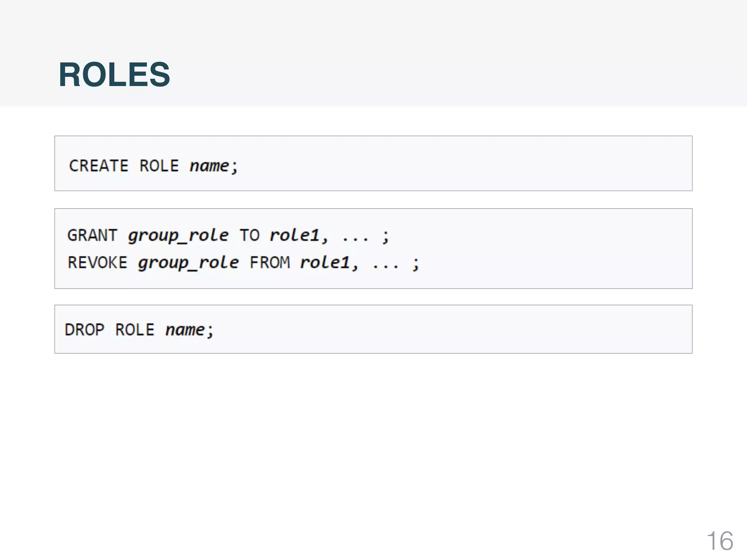Click the semicolon ending the REVOKE line
This screenshot has height=560, width=747.
click(x=415, y=264)
